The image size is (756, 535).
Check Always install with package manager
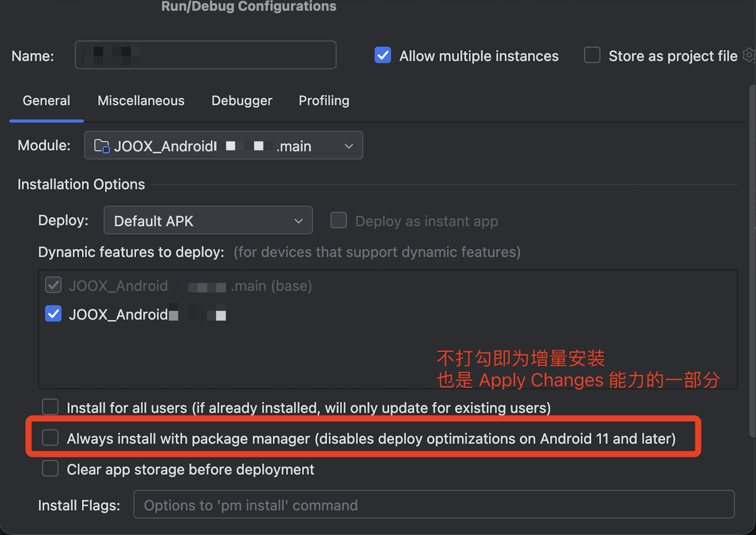(x=50, y=437)
